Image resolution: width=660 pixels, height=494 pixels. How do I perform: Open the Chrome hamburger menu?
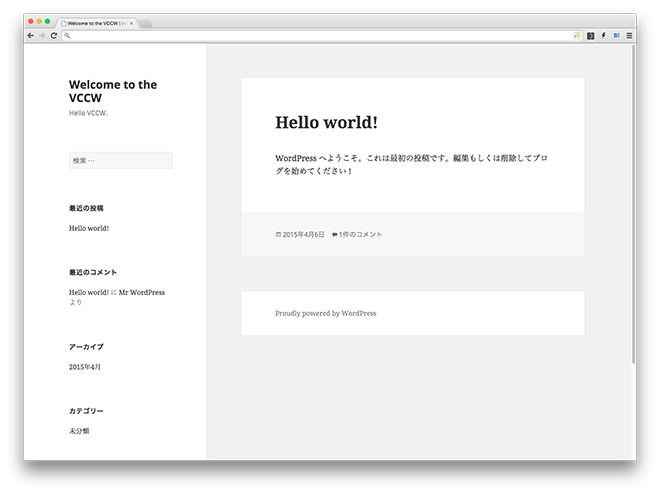tap(629, 35)
